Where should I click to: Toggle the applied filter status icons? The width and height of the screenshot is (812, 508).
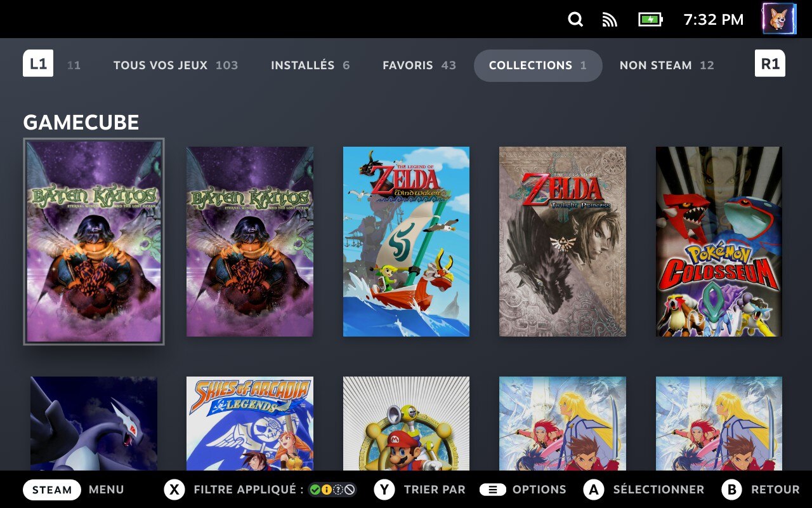coord(332,490)
